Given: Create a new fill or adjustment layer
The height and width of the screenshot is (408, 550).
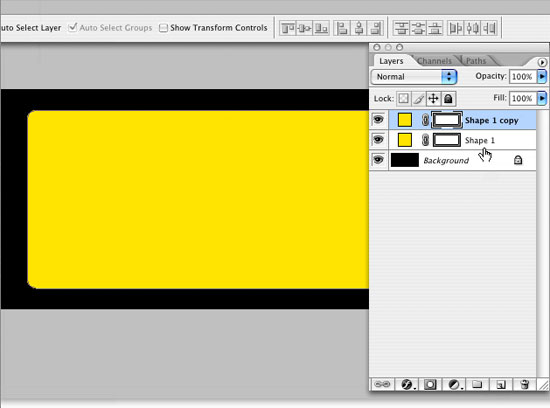Looking at the screenshot, I should point(454,384).
